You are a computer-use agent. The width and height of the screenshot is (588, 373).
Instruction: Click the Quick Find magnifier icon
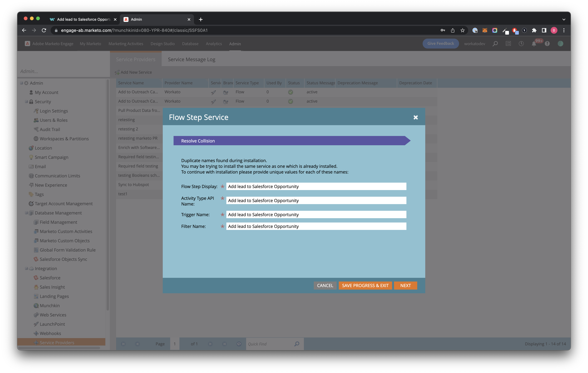pyautogui.click(x=297, y=344)
